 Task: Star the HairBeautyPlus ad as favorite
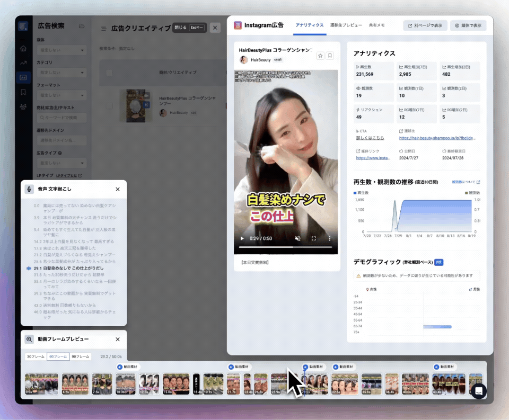pos(320,56)
